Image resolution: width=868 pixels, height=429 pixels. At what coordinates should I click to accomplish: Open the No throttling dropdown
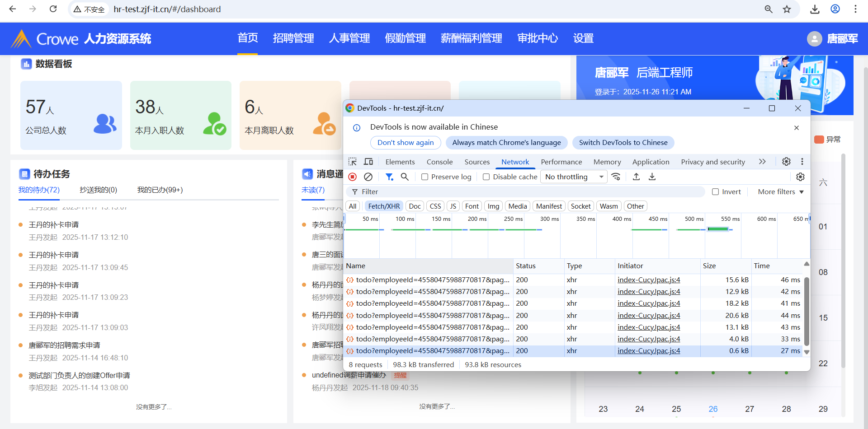[x=574, y=177]
